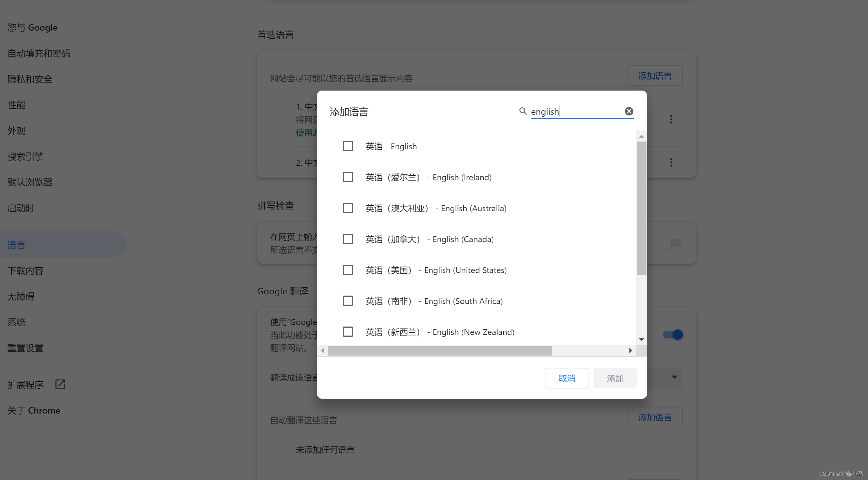The height and width of the screenshot is (480, 868).
Task: Click the Cancel button in dialog
Action: pyautogui.click(x=567, y=378)
